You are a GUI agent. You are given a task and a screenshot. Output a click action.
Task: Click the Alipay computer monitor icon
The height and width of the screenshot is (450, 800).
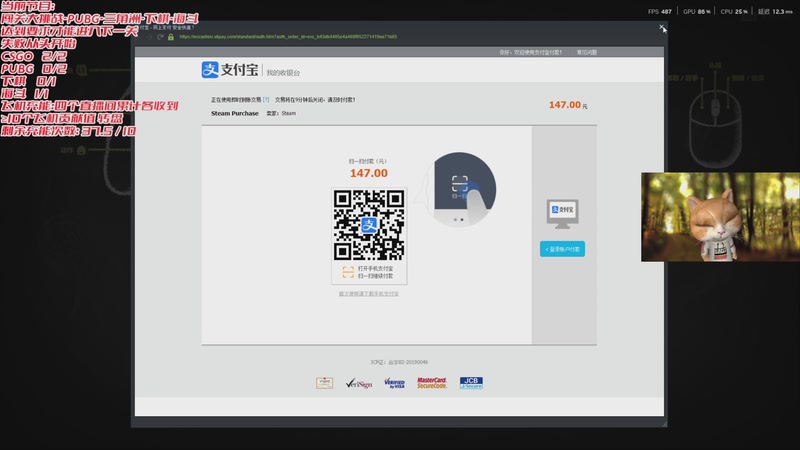[562, 214]
